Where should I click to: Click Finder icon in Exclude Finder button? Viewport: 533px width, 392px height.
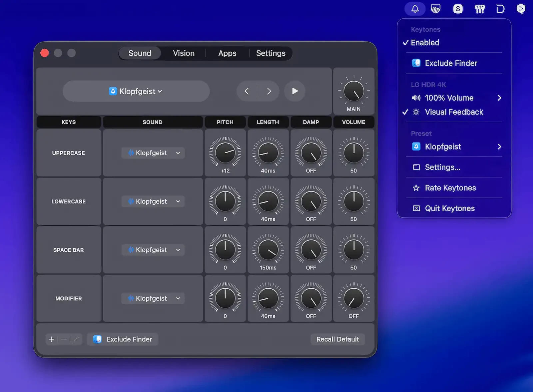tap(97, 339)
